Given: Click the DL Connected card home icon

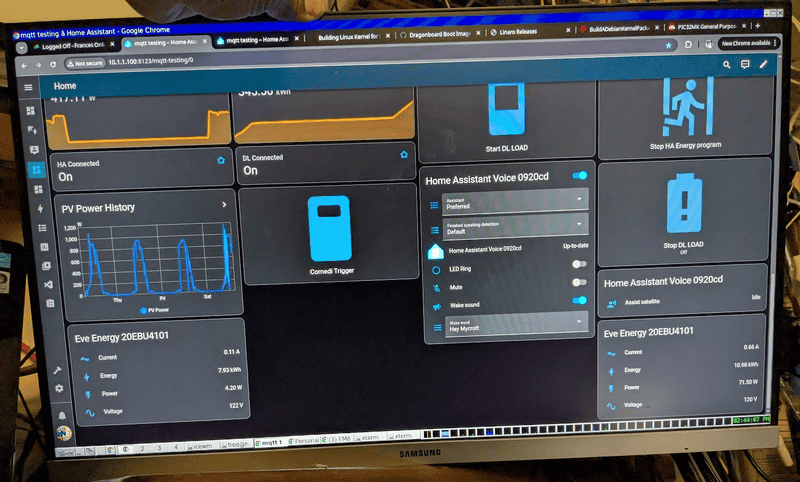Looking at the screenshot, I should 404,154.
